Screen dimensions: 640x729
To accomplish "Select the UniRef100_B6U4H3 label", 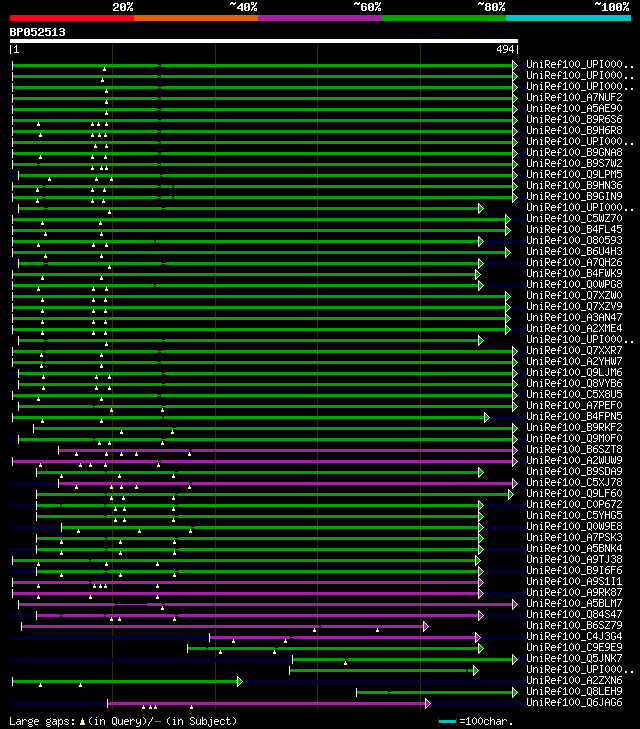I will (574, 252).
